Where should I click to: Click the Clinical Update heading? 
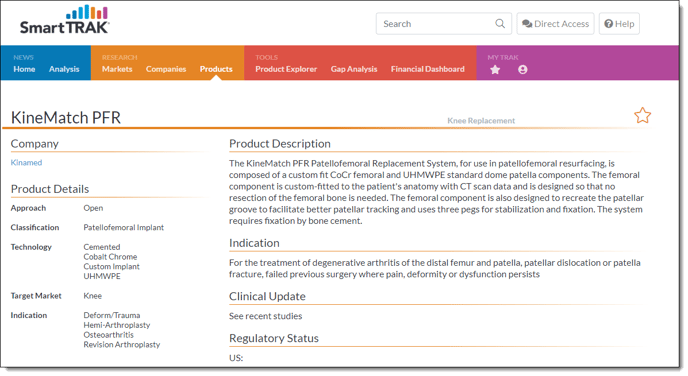pyautogui.click(x=267, y=296)
